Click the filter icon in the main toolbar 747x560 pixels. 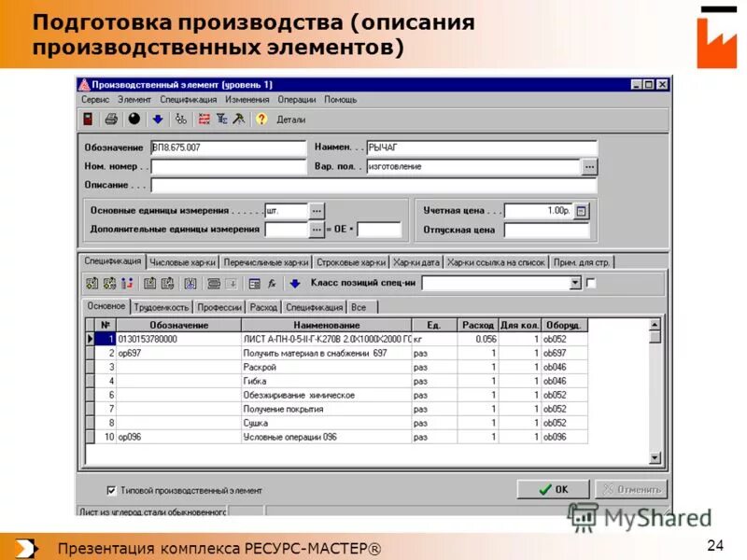click(222, 119)
